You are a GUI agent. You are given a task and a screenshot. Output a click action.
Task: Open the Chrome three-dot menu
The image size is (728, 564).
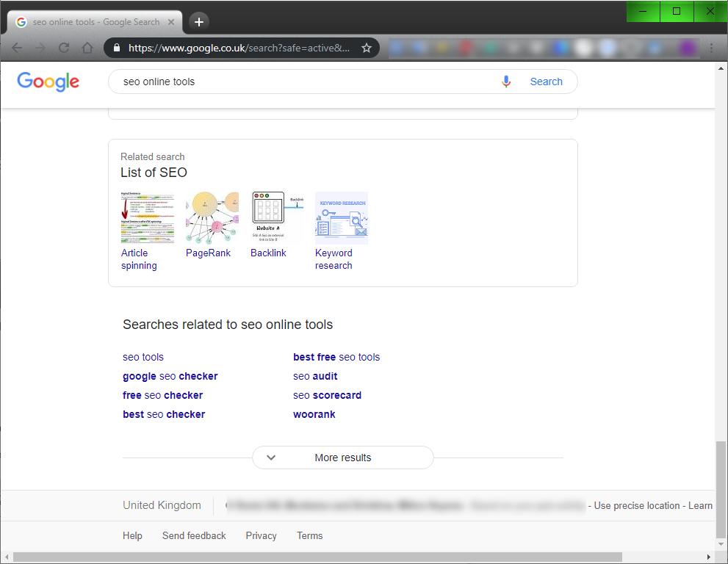point(711,48)
